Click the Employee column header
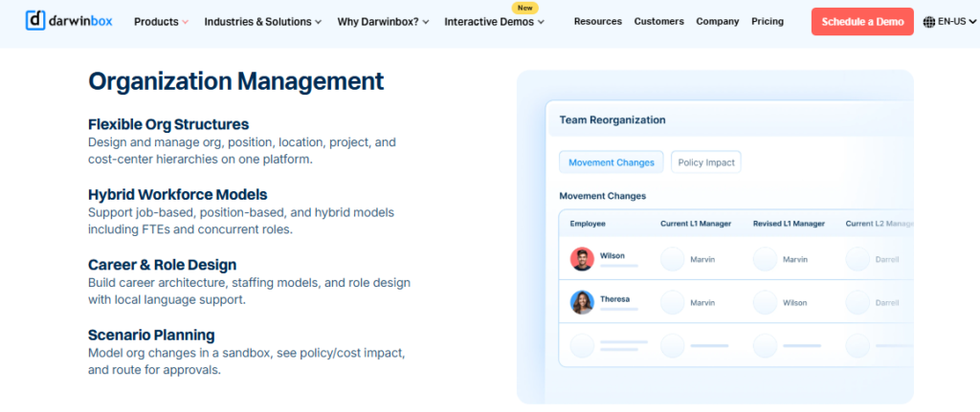 click(588, 224)
